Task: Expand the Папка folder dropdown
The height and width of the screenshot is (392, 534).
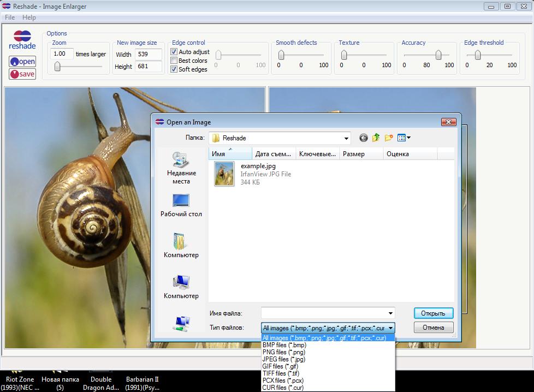Action: [346, 138]
